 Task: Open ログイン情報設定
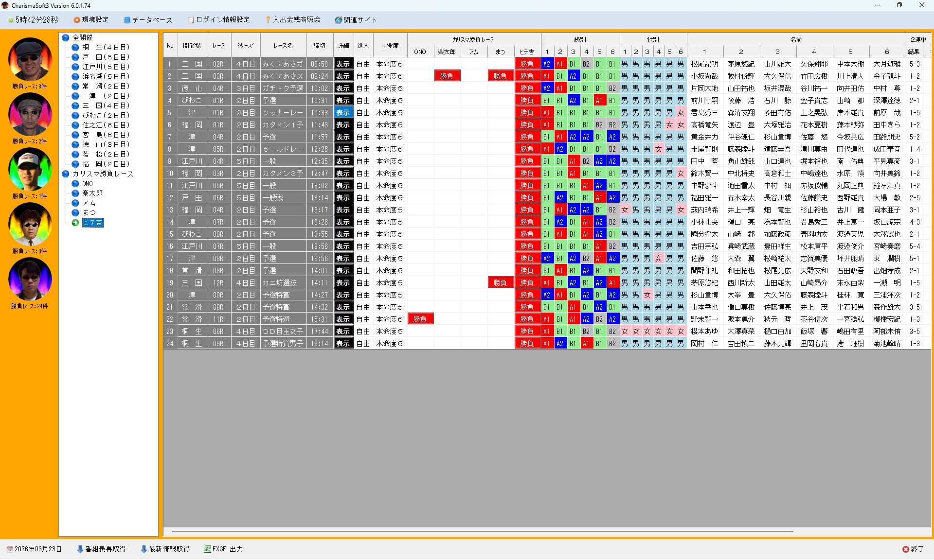[x=219, y=20]
